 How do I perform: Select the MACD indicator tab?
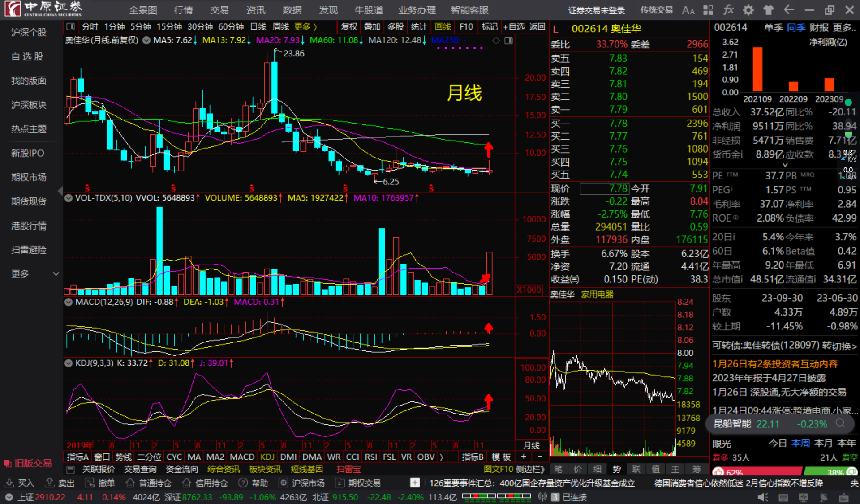tap(242, 457)
